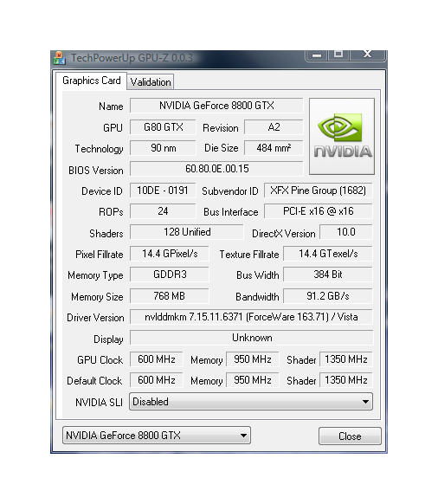Viewport: 438px width, 504px height.
Task: Click the Subvendor ID label
Action: pos(230,191)
